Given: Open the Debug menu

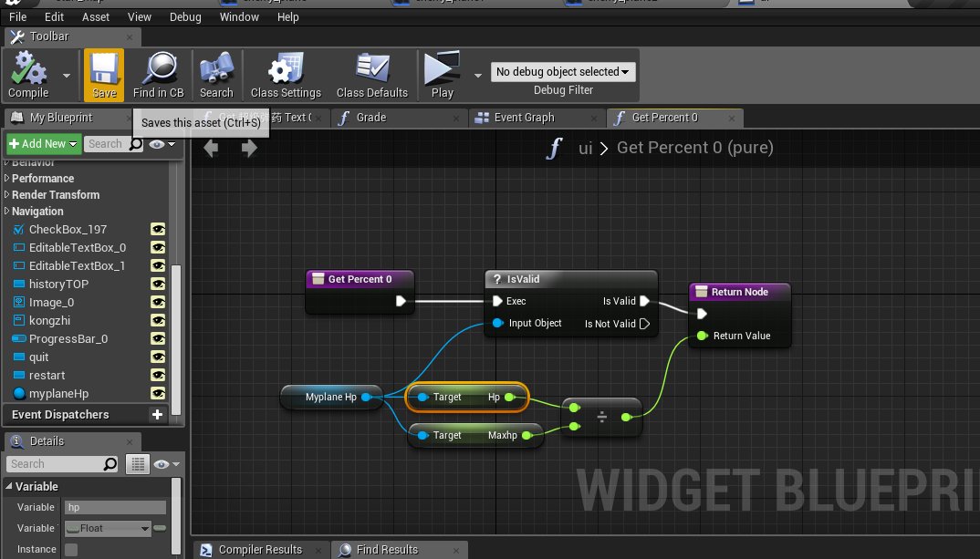Looking at the screenshot, I should coord(185,16).
